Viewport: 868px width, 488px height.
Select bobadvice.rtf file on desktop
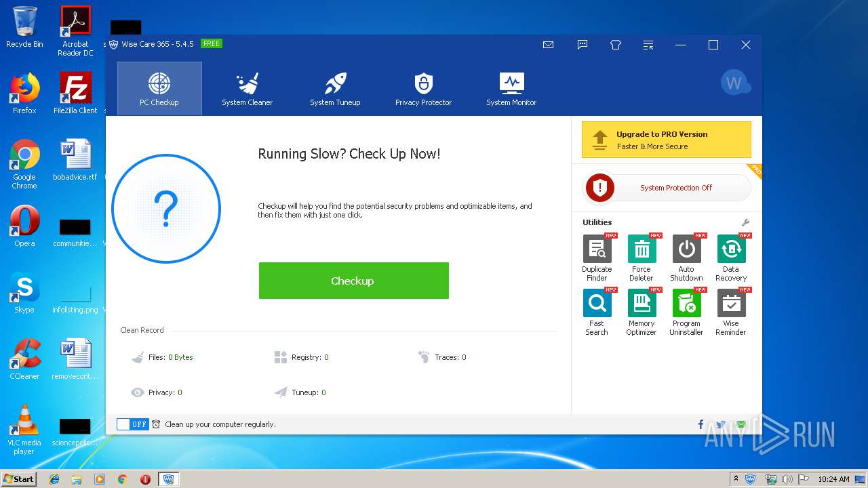(x=75, y=160)
